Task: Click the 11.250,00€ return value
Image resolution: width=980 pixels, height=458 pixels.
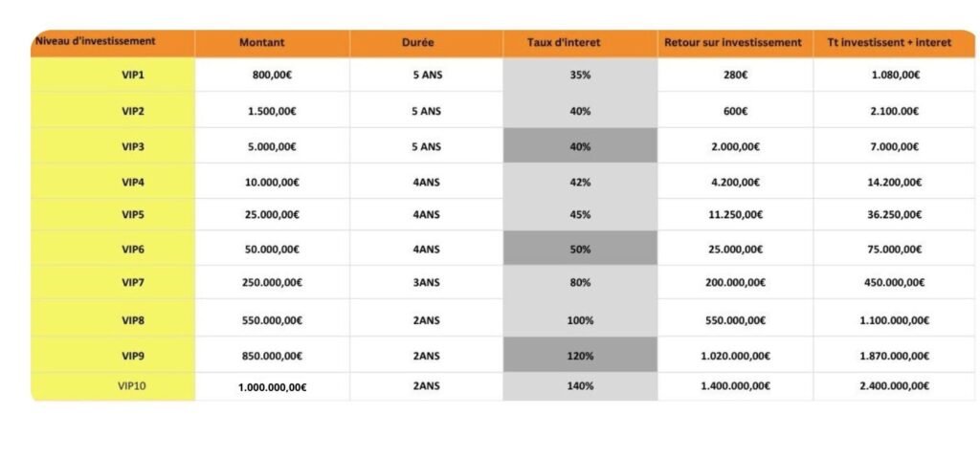Action: [735, 215]
